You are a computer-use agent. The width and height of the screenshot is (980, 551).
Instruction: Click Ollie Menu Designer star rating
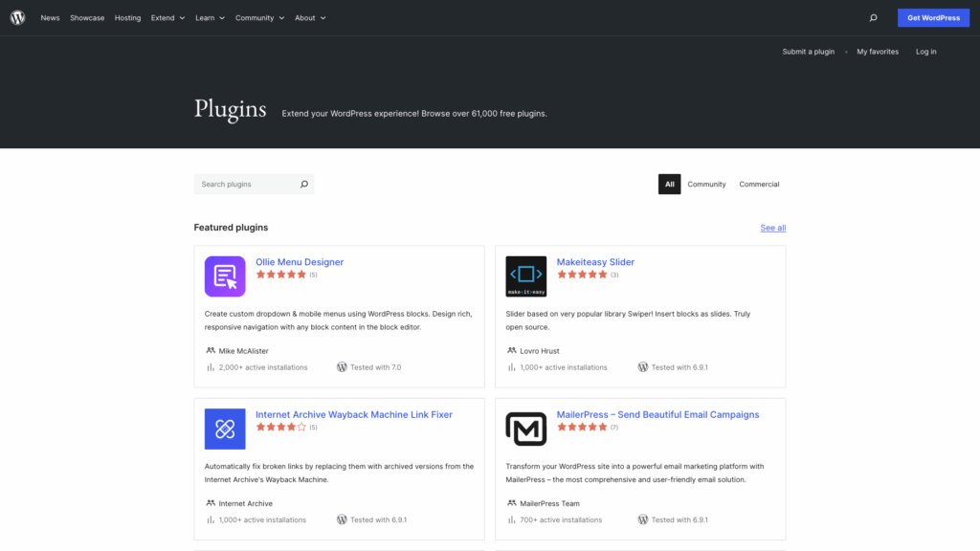click(x=281, y=275)
